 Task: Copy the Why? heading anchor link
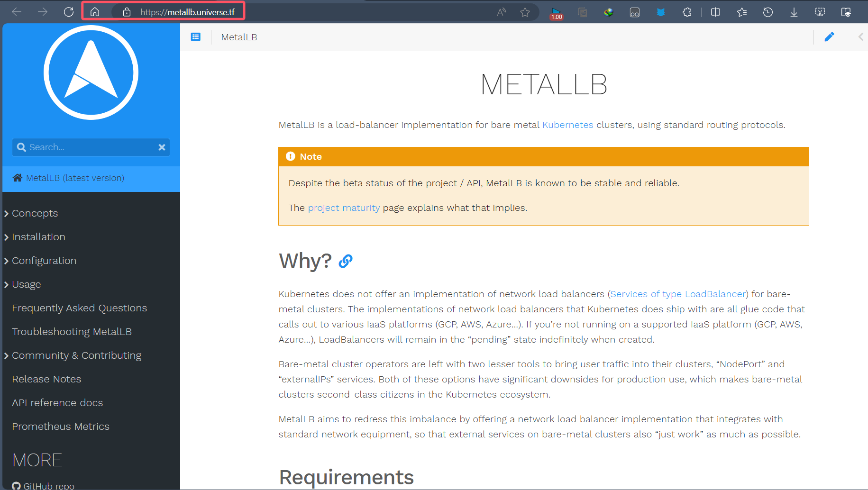346,261
